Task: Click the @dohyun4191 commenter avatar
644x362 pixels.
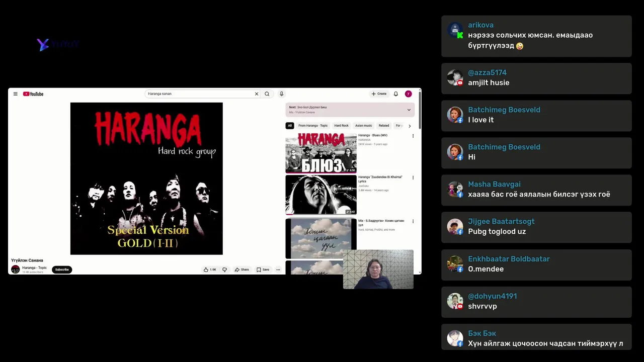Action: click(455, 301)
